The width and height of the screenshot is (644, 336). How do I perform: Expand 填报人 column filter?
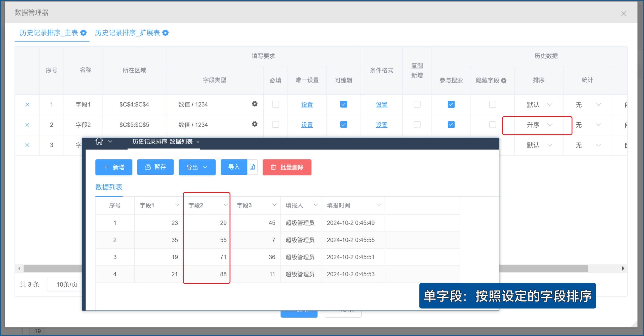pyautogui.click(x=316, y=205)
